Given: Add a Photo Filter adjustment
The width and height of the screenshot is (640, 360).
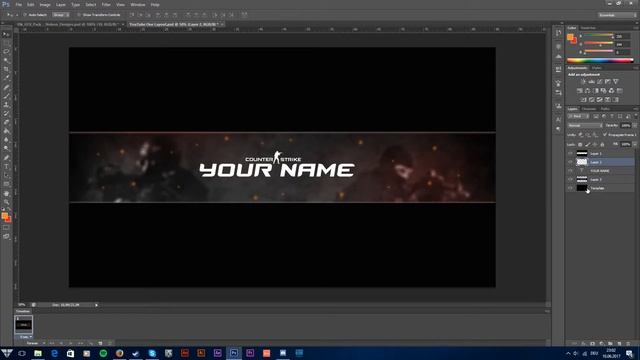Looking at the screenshot, I should pos(603,91).
